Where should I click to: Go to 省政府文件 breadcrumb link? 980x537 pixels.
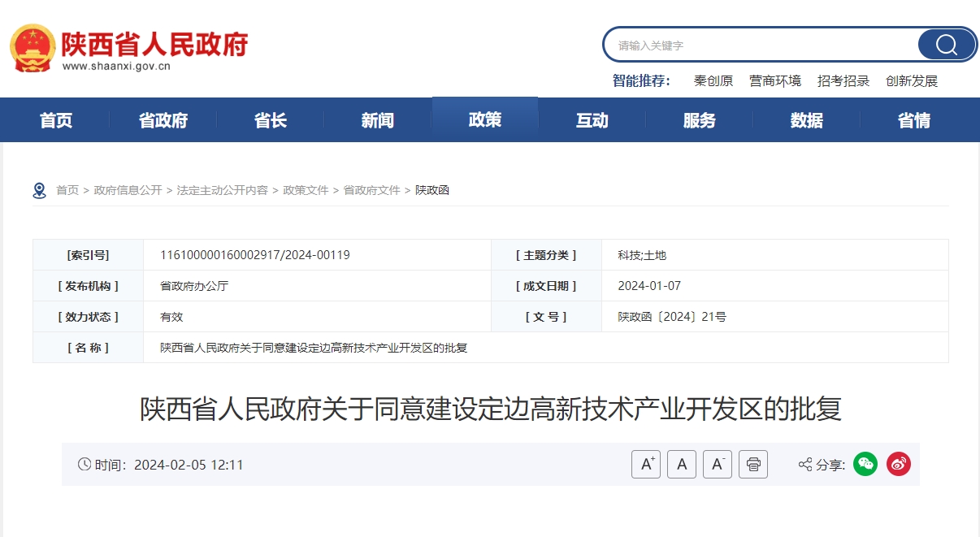pyautogui.click(x=371, y=190)
